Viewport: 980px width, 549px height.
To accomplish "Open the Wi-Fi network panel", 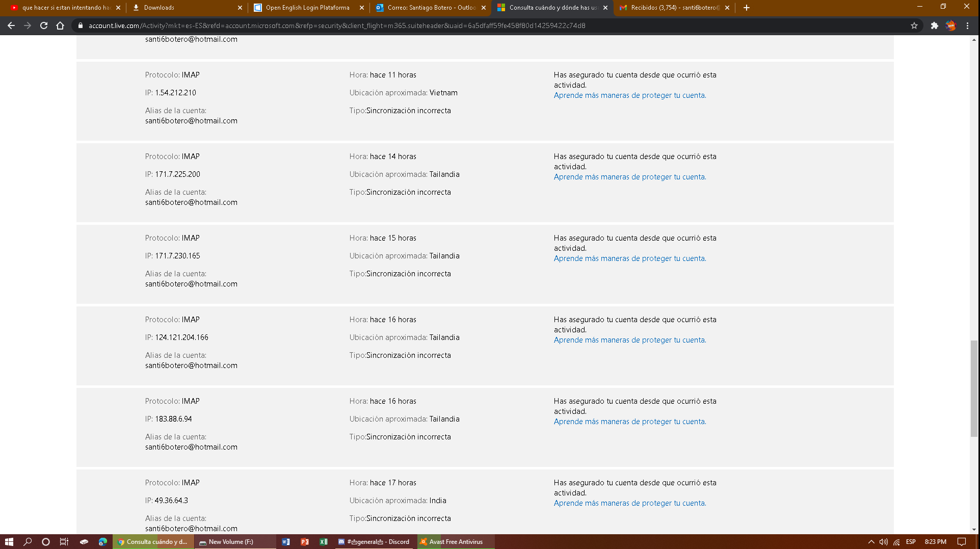I will click(x=896, y=542).
